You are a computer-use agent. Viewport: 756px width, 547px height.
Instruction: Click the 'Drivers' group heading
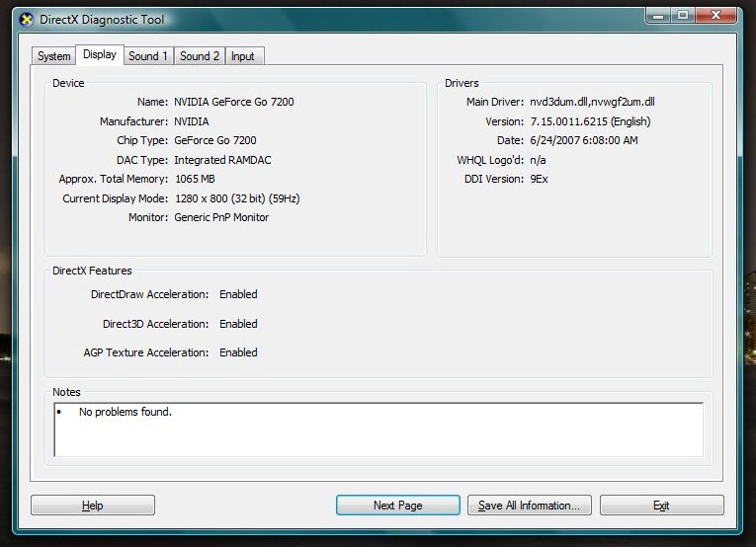pos(462,83)
